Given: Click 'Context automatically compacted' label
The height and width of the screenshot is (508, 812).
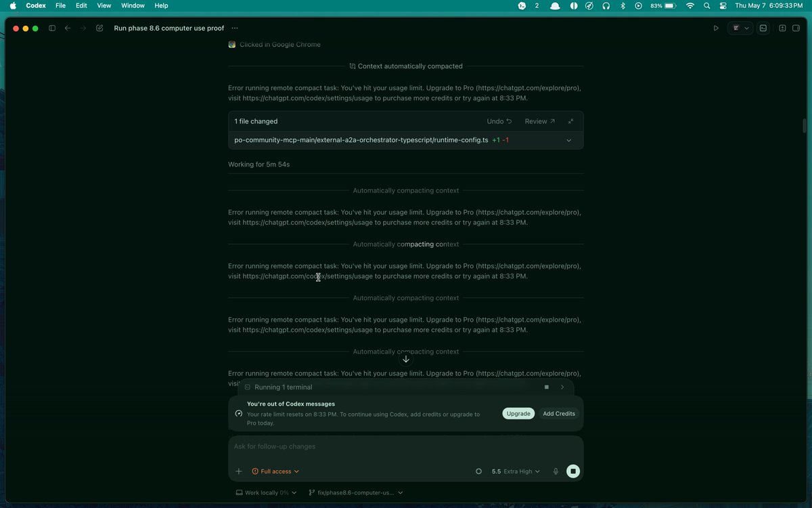Looking at the screenshot, I should click(x=410, y=66).
